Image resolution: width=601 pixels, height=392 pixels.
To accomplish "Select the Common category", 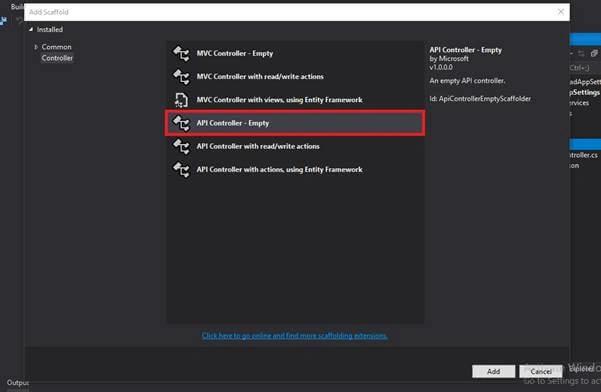I will point(56,47).
